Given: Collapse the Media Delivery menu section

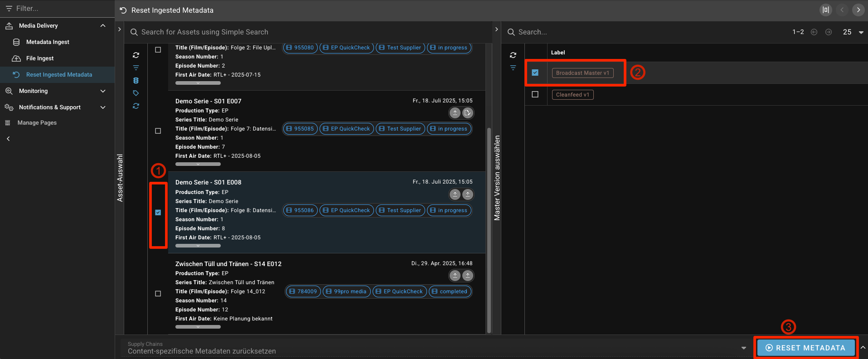Looking at the screenshot, I should 103,26.
